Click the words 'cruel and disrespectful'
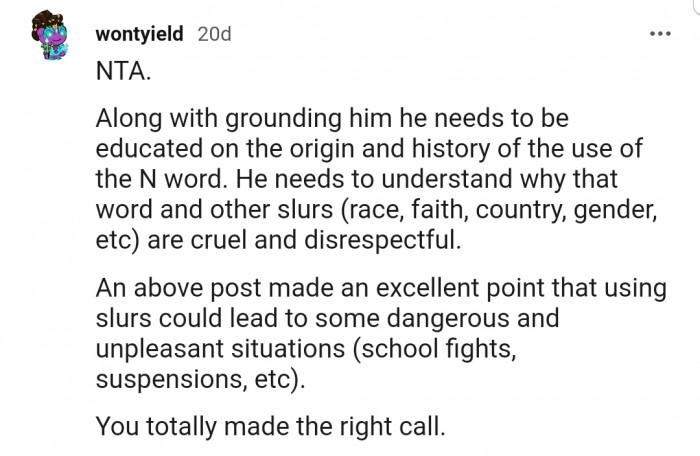700x456 pixels. (x=325, y=240)
